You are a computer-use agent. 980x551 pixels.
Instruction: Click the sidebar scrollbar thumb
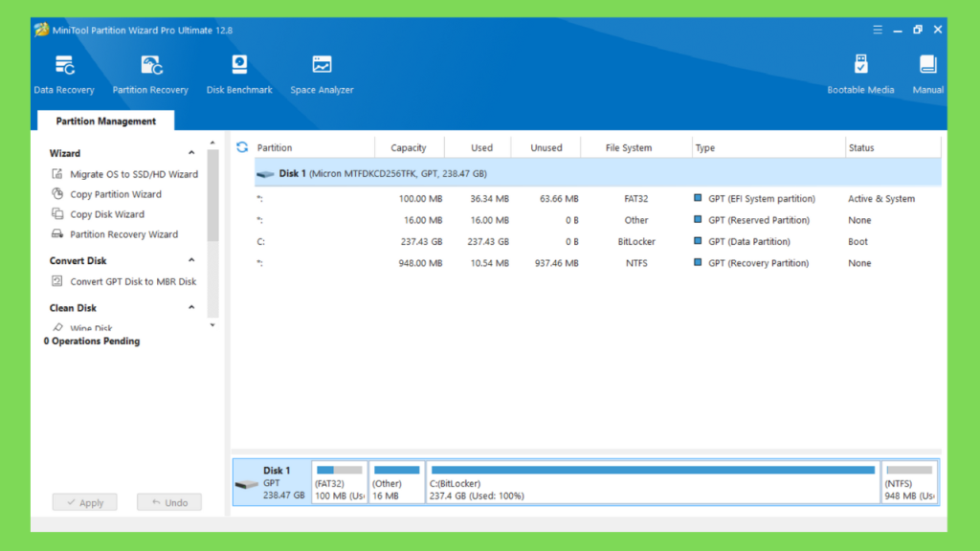(x=212, y=195)
